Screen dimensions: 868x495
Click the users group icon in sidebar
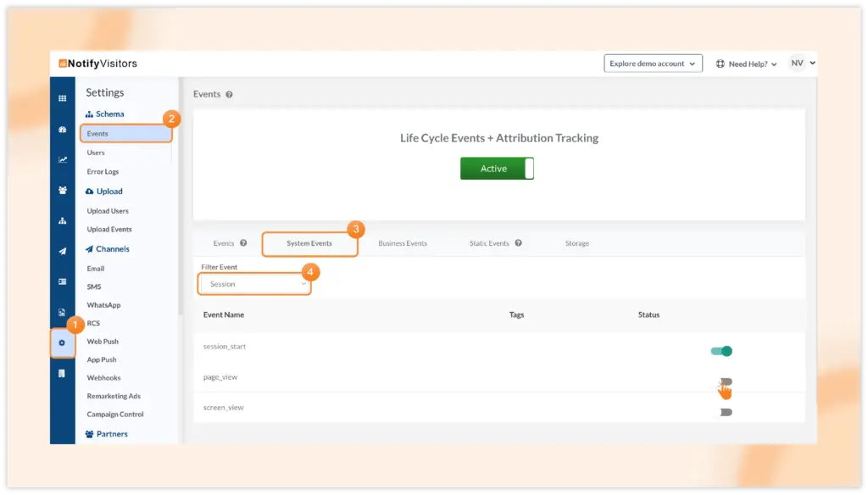click(62, 190)
